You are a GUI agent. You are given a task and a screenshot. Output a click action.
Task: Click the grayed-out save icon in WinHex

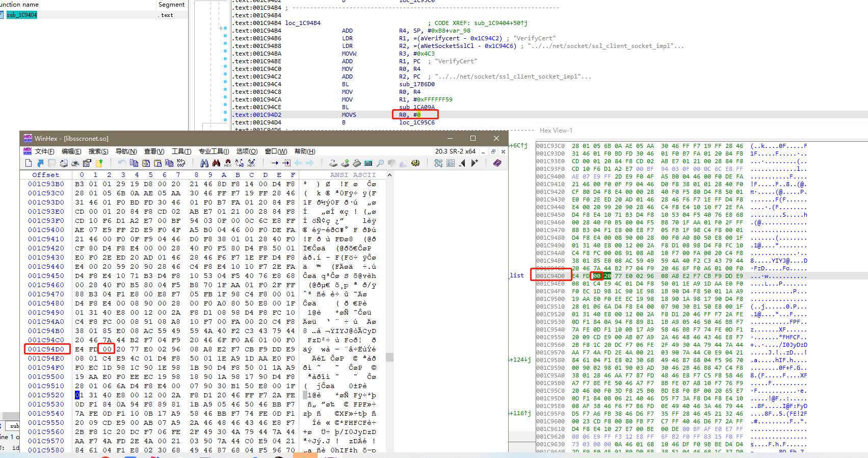click(x=51, y=163)
